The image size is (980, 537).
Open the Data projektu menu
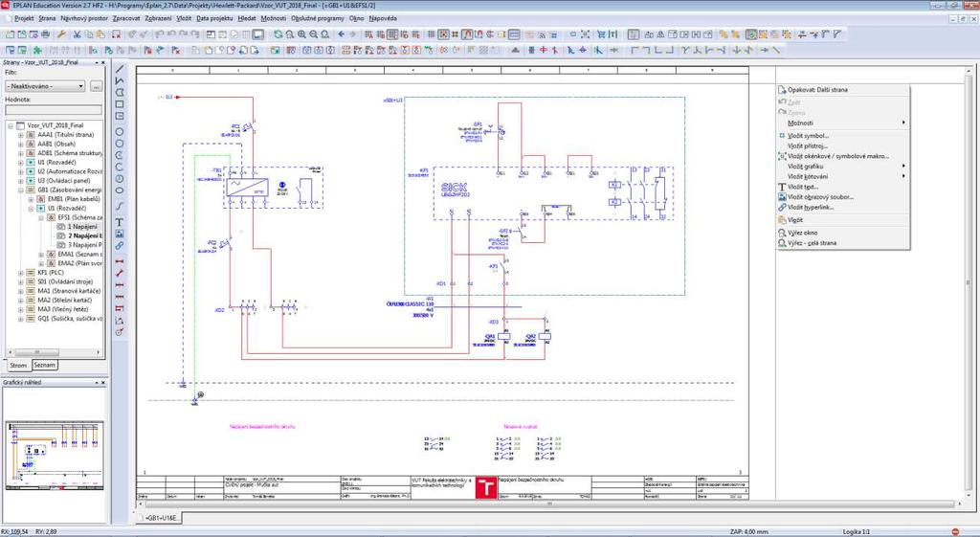pyautogui.click(x=214, y=18)
